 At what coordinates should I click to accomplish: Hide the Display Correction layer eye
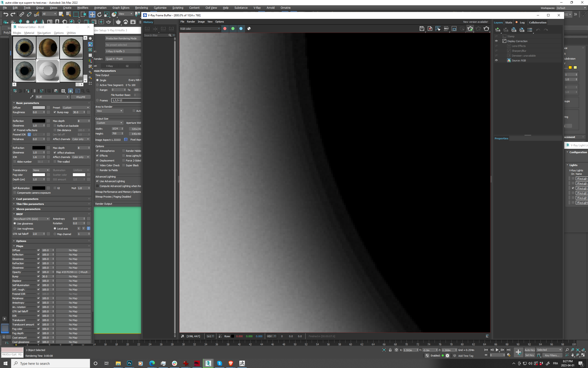tap(496, 41)
